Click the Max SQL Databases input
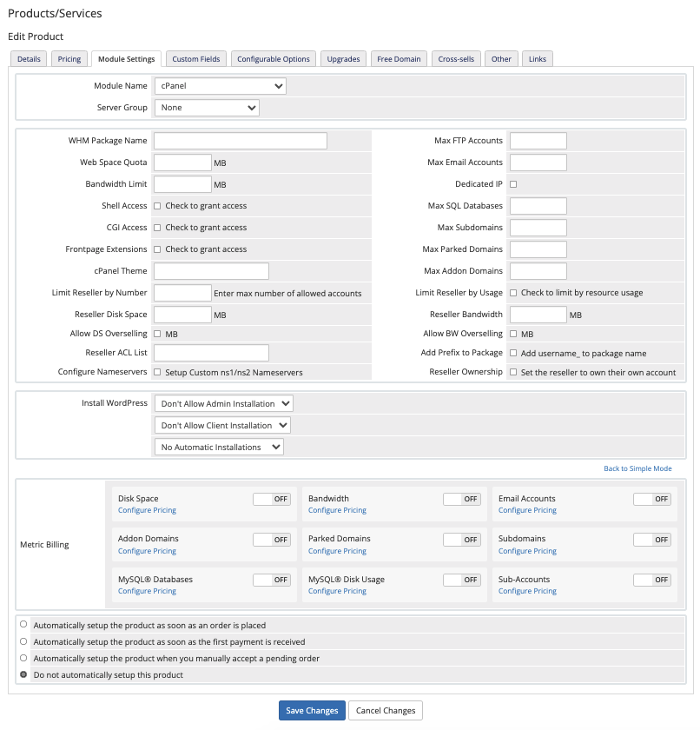 click(x=538, y=206)
